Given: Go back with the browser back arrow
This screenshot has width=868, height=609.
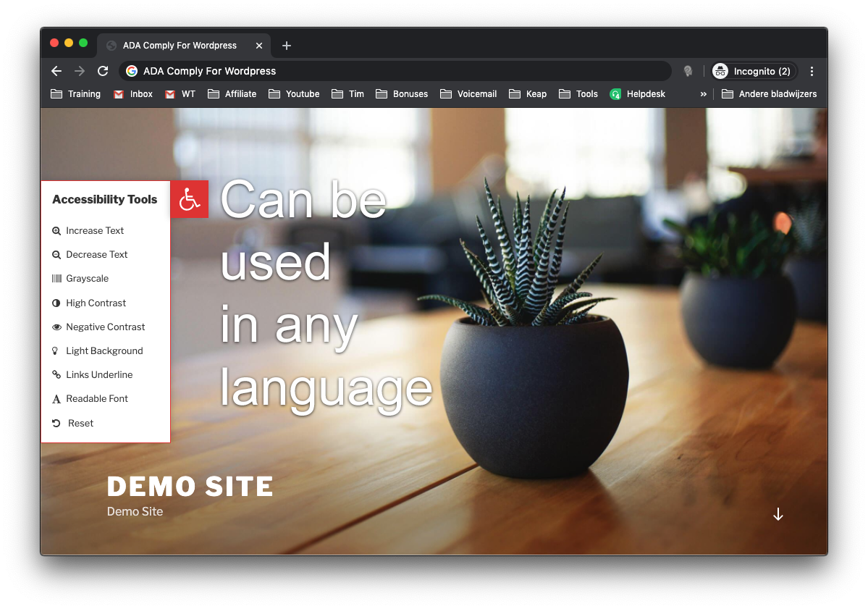Looking at the screenshot, I should click(56, 71).
